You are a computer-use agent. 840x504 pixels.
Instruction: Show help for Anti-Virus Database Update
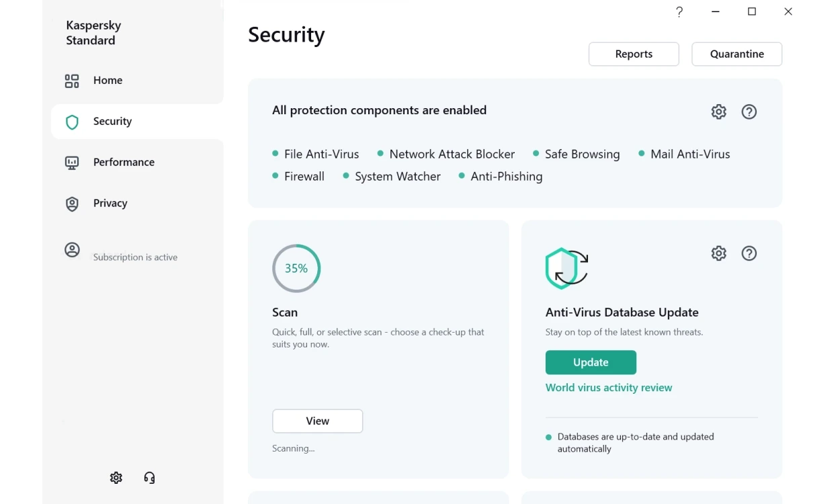pyautogui.click(x=749, y=253)
